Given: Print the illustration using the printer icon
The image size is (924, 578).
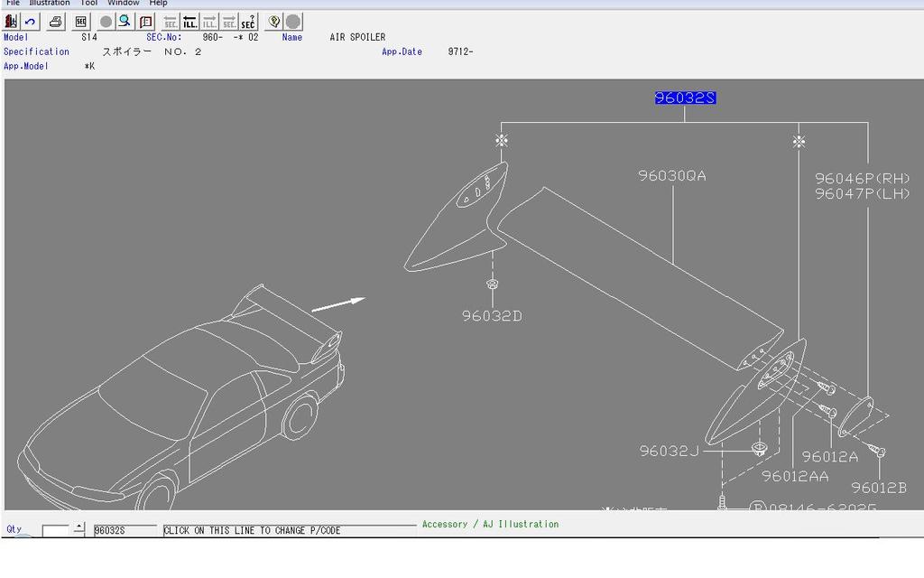Looking at the screenshot, I should pyautogui.click(x=56, y=22).
